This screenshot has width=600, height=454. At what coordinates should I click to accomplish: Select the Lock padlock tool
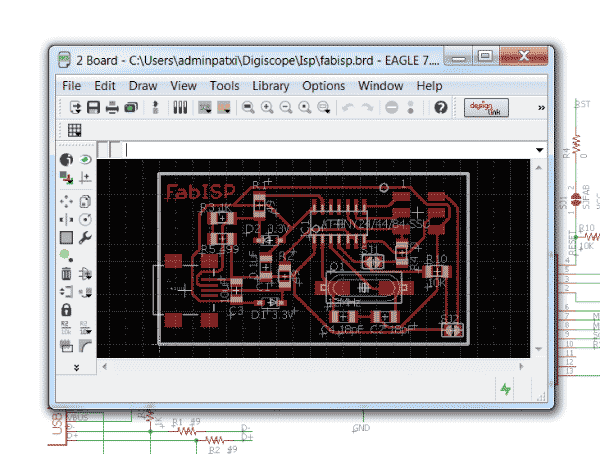(66, 310)
